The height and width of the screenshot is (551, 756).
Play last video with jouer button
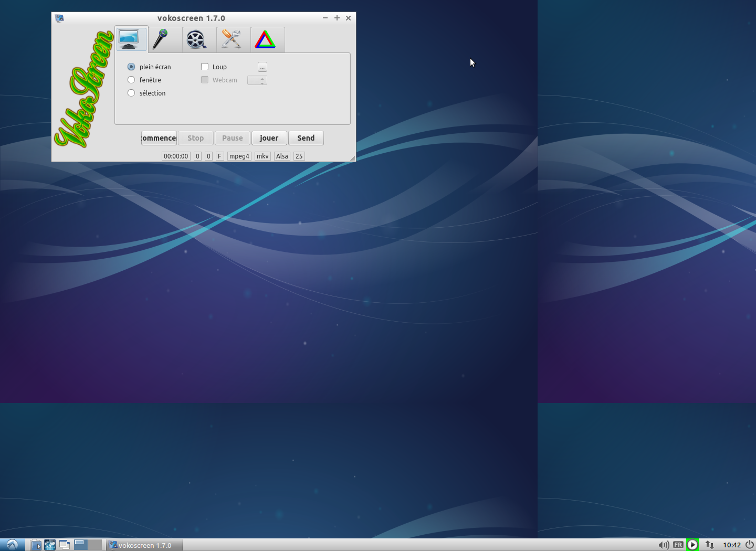click(269, 138)
